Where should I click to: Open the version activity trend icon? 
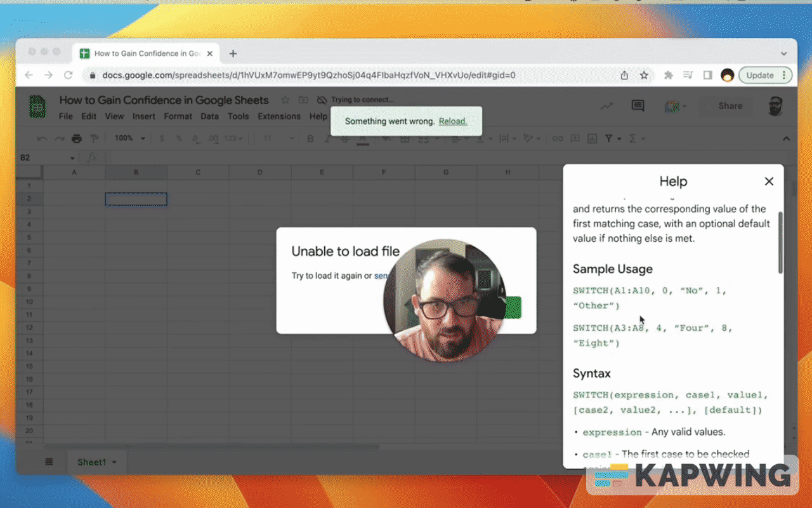pos(607,106)
